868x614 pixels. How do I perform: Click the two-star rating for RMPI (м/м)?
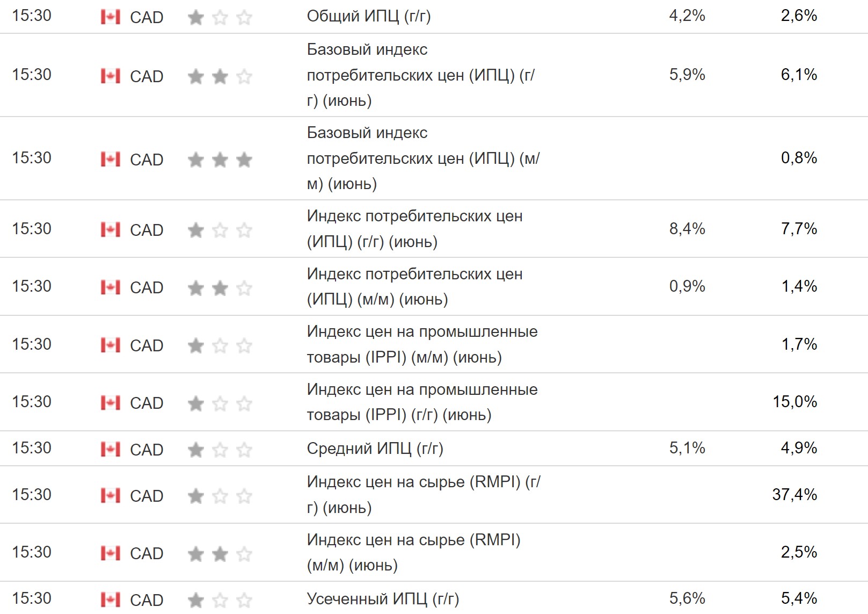(x=220, y=553)
